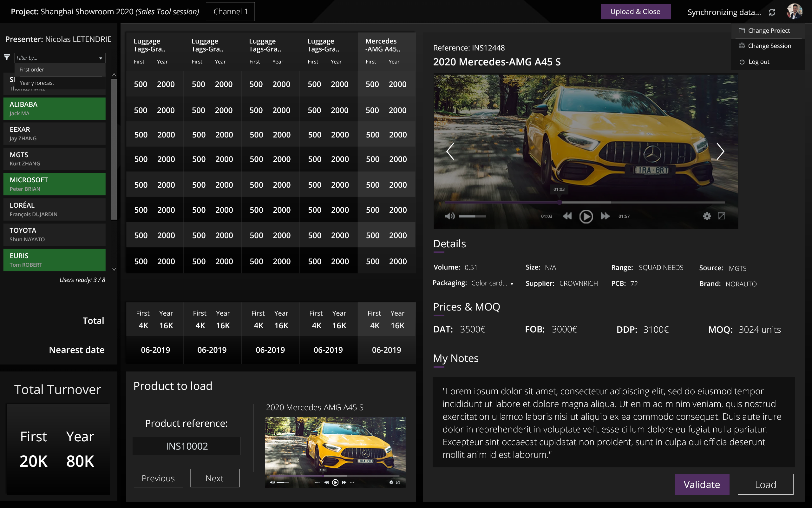Click Upload & Close button

click(635, 11)
